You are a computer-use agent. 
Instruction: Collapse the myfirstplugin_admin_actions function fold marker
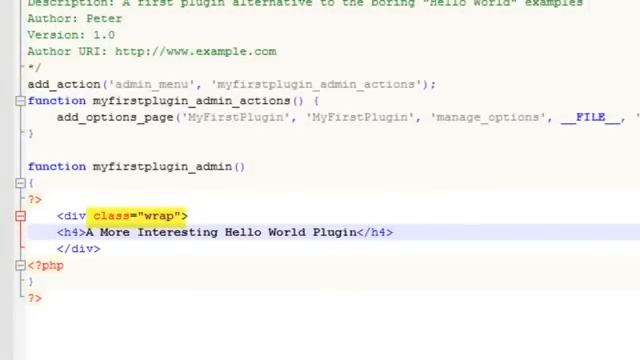(20, 101)
